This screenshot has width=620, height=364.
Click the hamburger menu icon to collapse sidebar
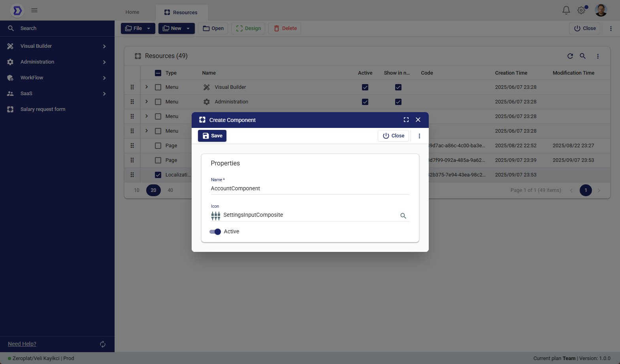point(34,10)
